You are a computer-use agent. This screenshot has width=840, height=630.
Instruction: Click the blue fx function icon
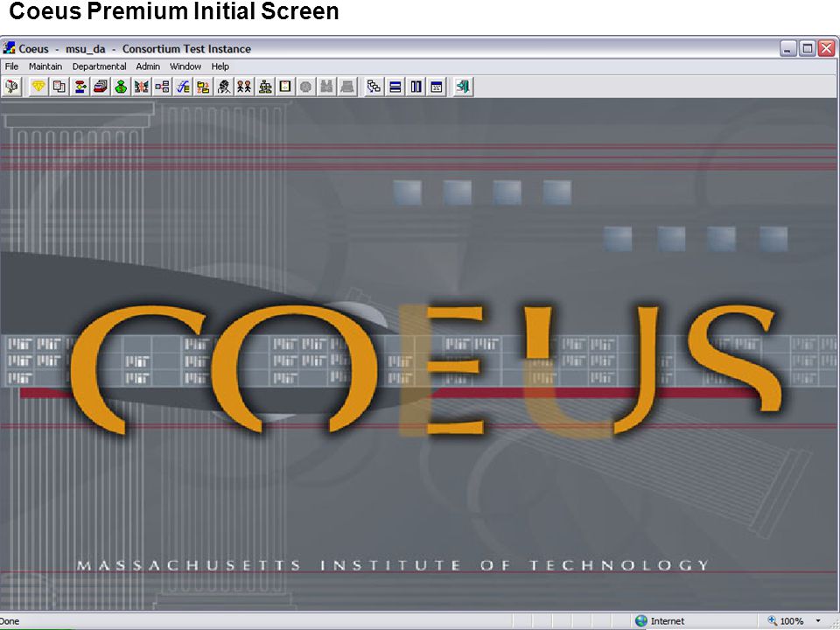click(x=183, y=87)
